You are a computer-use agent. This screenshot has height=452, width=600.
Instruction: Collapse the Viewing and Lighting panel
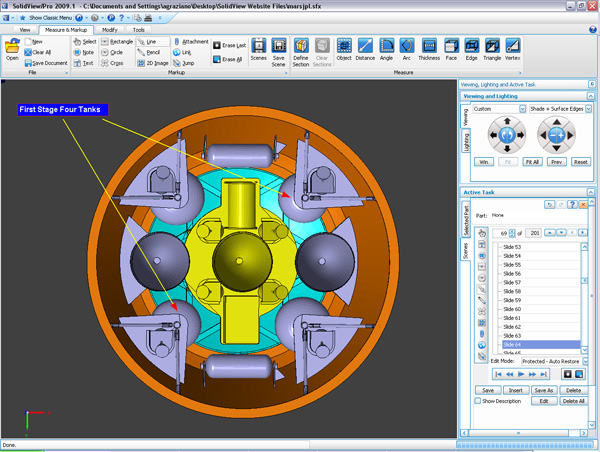point(590,96)
